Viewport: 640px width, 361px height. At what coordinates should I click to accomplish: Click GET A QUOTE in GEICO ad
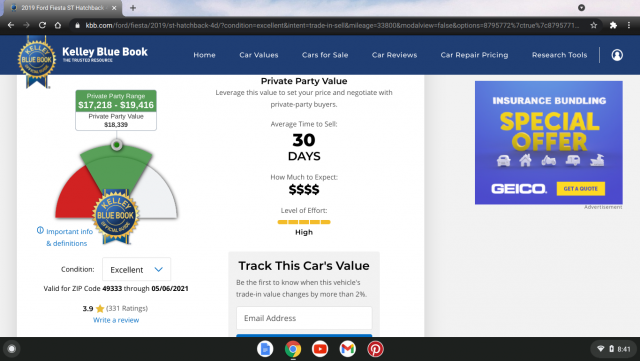(580, 189)
